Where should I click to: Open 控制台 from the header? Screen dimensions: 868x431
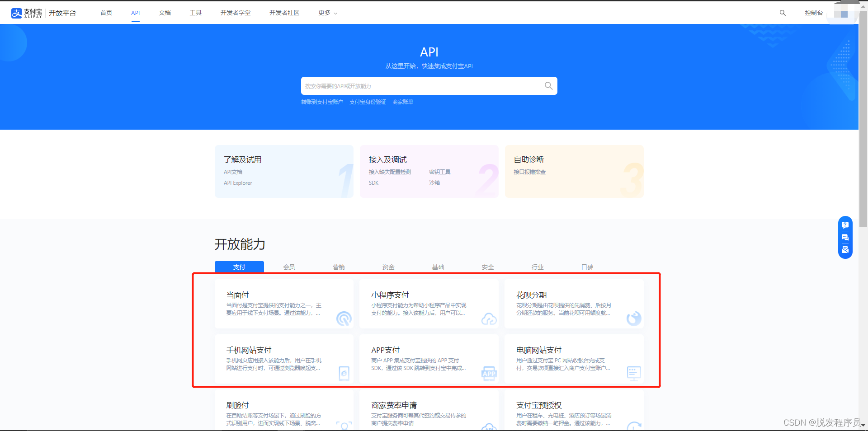(x=813, y=13)
